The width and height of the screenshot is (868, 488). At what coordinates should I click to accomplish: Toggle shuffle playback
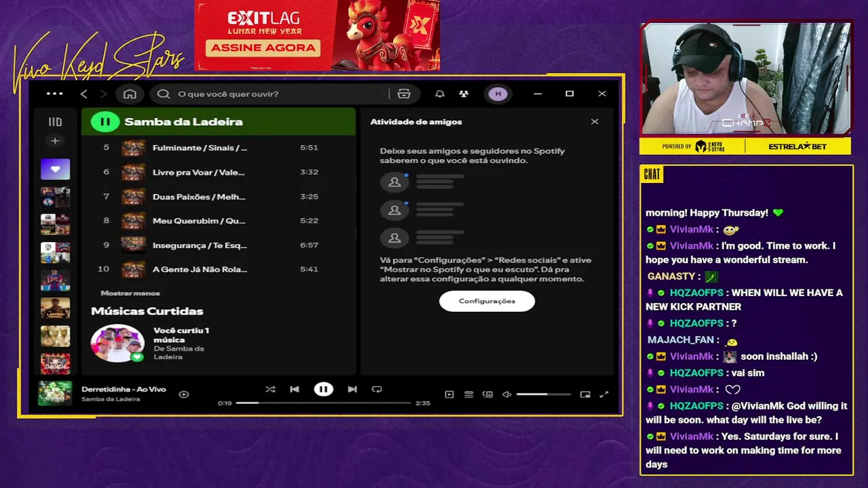pos(270,389)
